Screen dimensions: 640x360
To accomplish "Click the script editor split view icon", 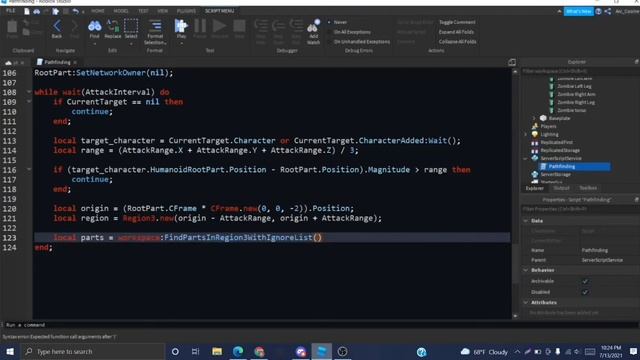I will click(512, 62).
